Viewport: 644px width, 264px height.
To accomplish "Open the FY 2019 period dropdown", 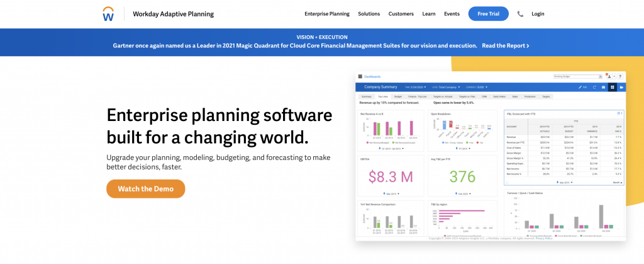I will click(465, 149).
